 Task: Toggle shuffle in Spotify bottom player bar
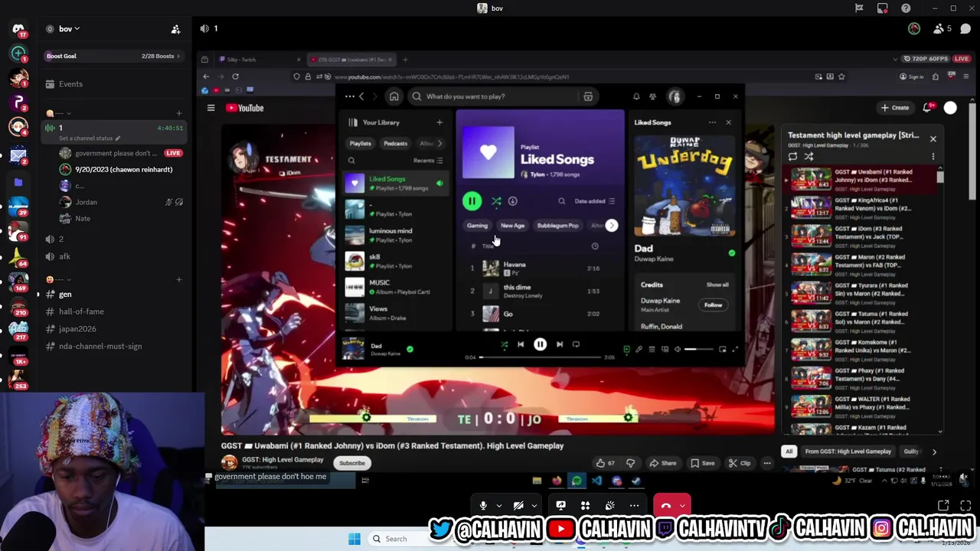click(x=504, y=344)
